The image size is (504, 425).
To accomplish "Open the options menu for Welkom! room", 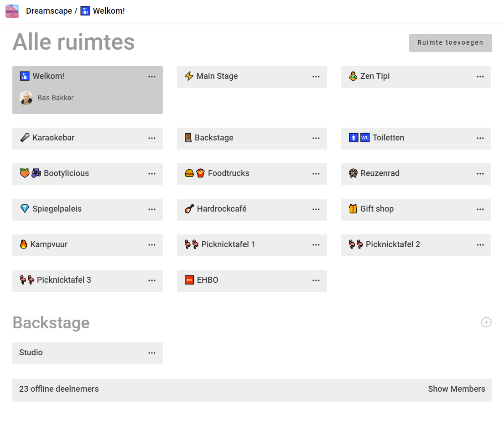I will [152, 77].
